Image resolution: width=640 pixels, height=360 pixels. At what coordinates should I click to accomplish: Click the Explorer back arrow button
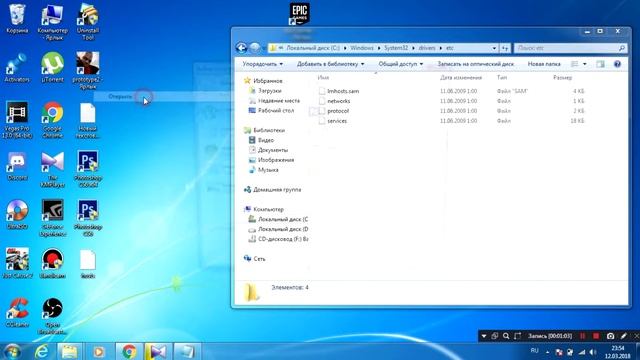pyautogui.click(x=241, y=48)
